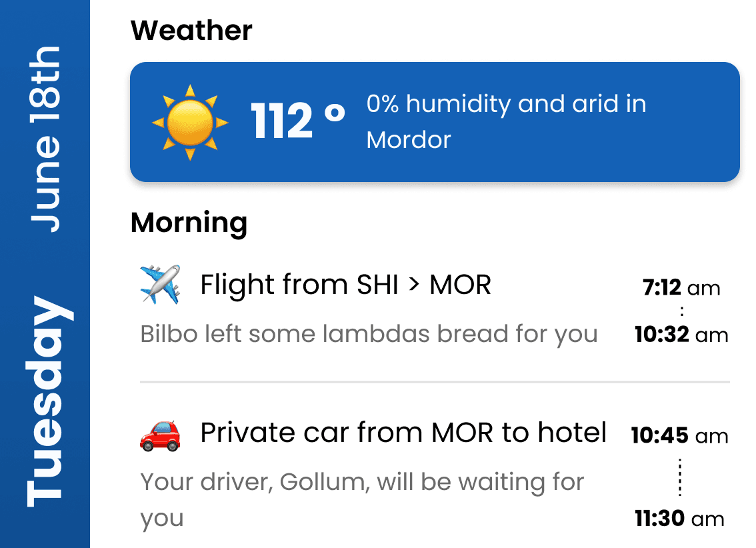Click the Morning section heading
The width and height of the screenshot is (756, 548).
pos(189,223)
